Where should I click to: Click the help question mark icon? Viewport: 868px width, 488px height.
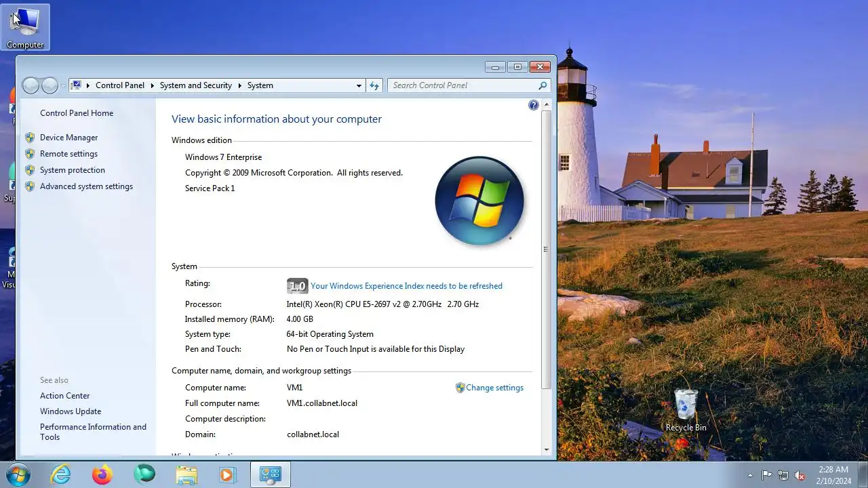[534, 105]
